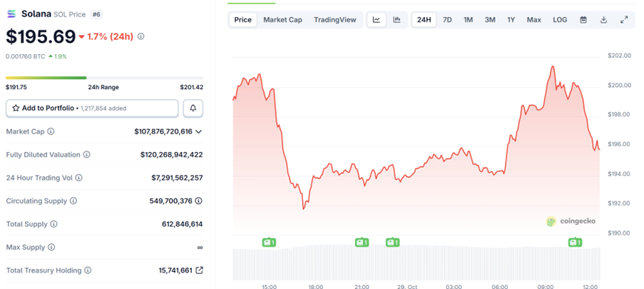Image resolution: width=644 pixels, height=289 pixels.
Task: Click the price alert bell icon
Action: (x=193, y=108)
